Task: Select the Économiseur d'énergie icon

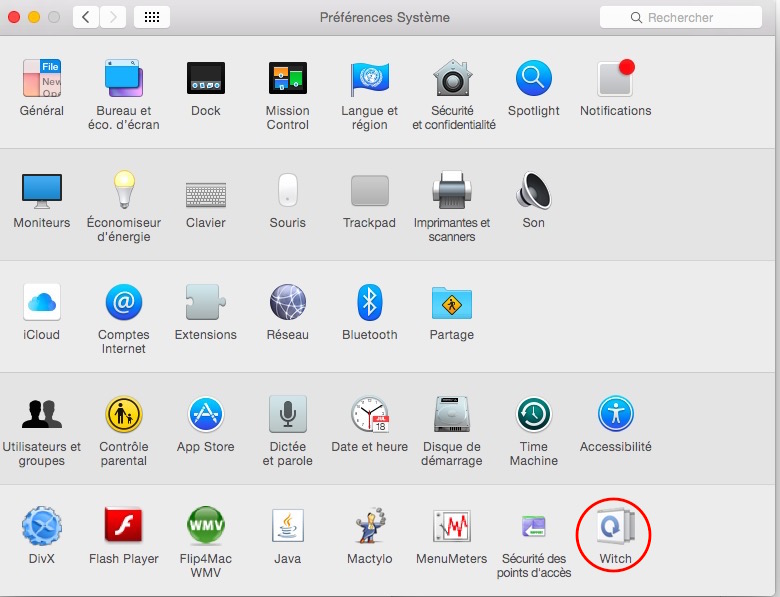Action: tap(124, 190)
